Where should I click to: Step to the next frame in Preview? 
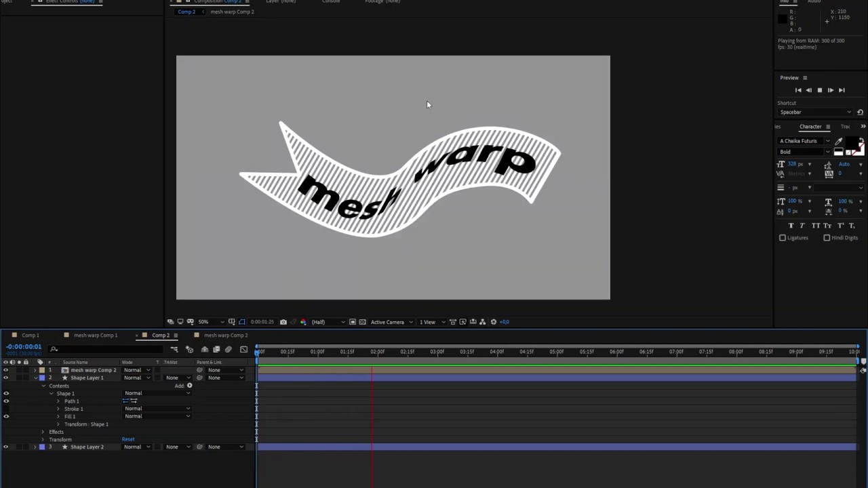pos(830,90)
